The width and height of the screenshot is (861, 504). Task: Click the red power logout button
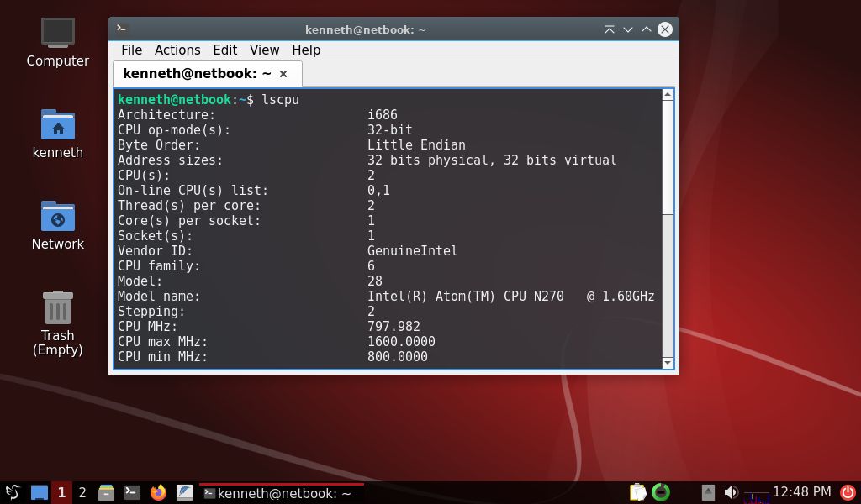pyautogui.click(x=848, y=492)
